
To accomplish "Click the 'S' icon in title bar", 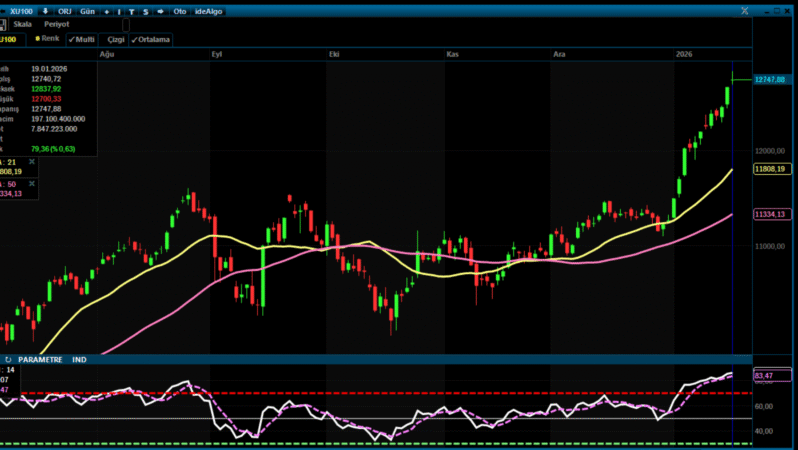I will point(145,11).
